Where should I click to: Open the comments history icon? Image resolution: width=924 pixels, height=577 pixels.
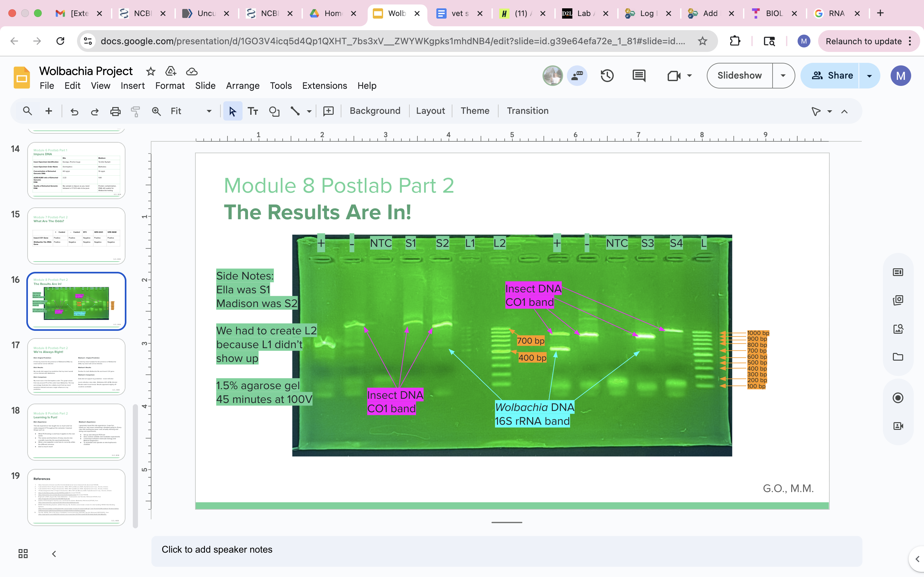coord(639,76)
